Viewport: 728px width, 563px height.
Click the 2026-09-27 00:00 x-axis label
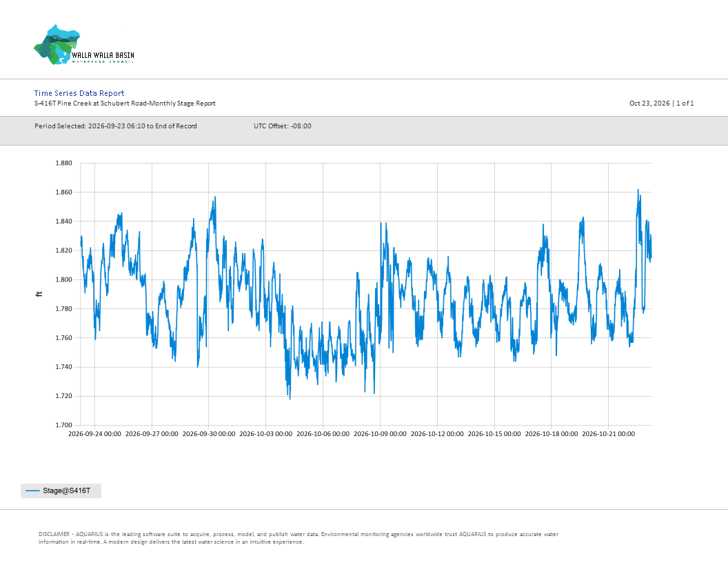click(x=152, y=434)
